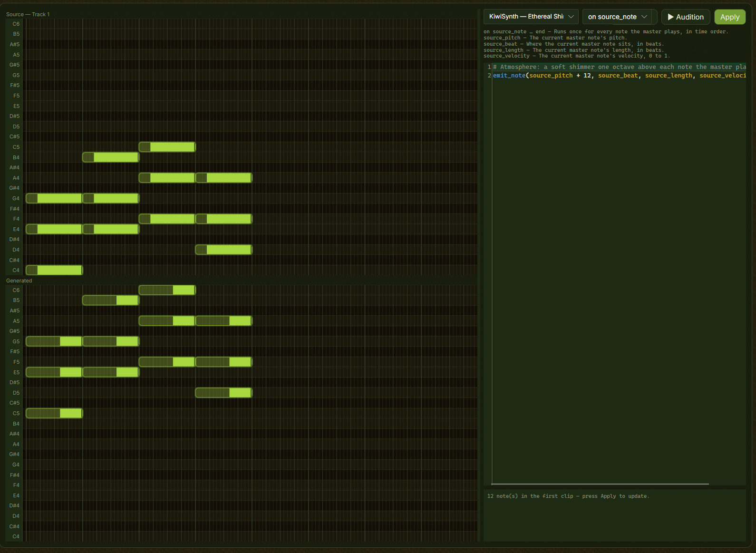756x553 pixels.
Task: Select the C4 note in Source track
Action: pos(54,270)
